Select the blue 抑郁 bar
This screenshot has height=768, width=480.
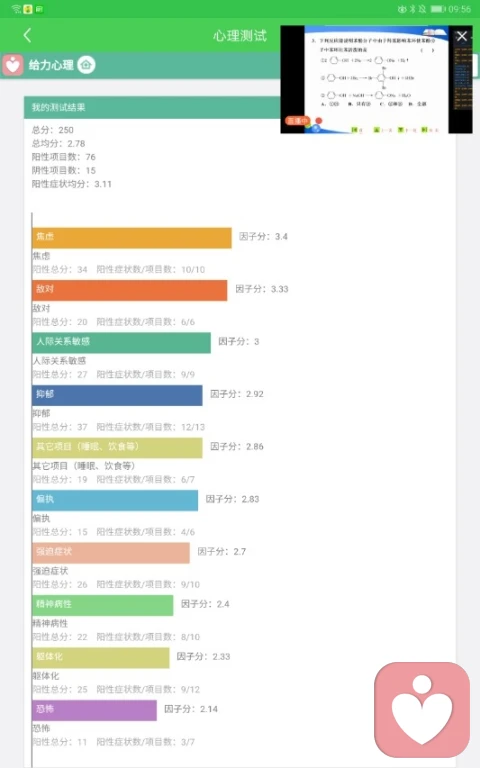117,395
